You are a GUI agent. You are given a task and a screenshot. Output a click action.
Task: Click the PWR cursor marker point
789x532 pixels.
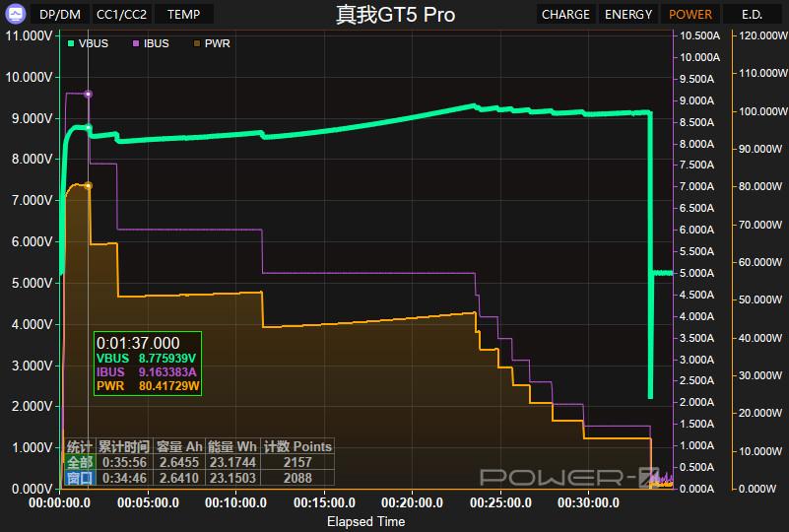[88, 186]
